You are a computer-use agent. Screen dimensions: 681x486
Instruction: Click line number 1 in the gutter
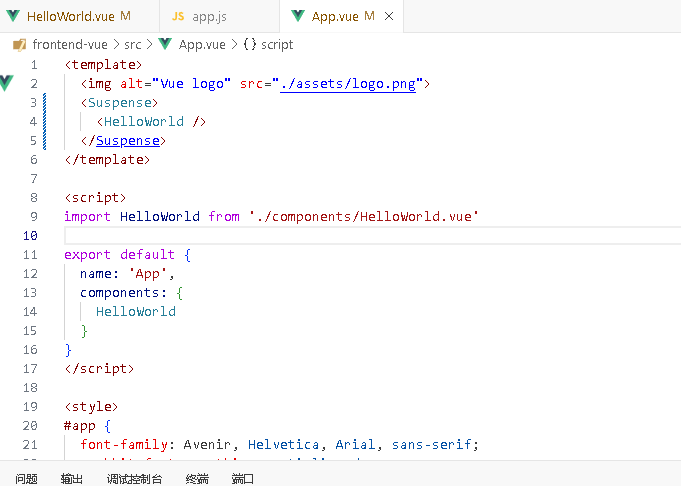(x=34, y=65)
